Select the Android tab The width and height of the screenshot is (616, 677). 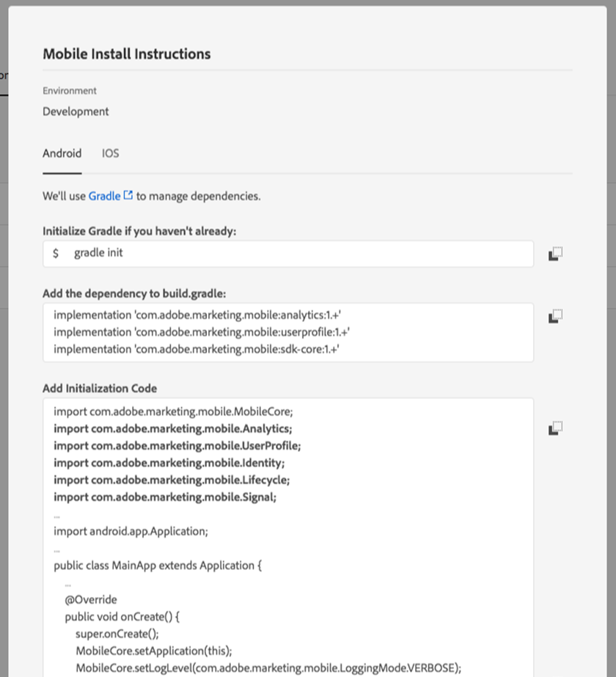click(x=62, y=153)
